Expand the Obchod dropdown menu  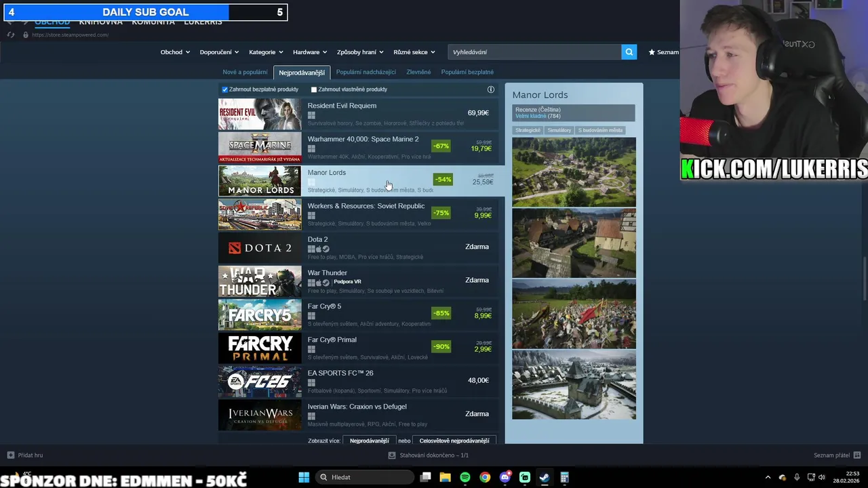pos(175,52)
